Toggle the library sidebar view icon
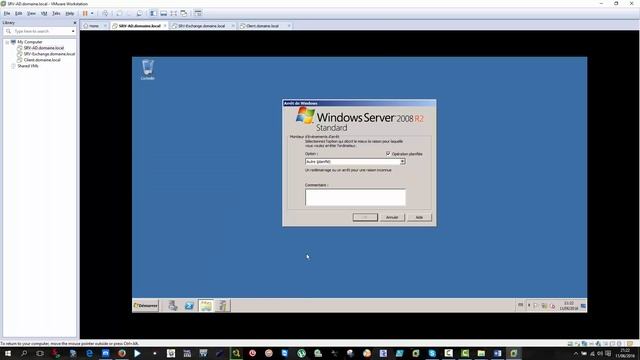The width and height of the screenshot is (640, 360). (x=153, y=13)
